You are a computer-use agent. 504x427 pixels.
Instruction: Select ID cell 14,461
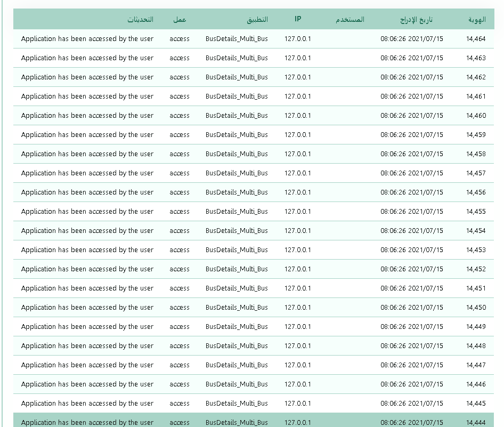pyautogui.click(x=476, y=96)
